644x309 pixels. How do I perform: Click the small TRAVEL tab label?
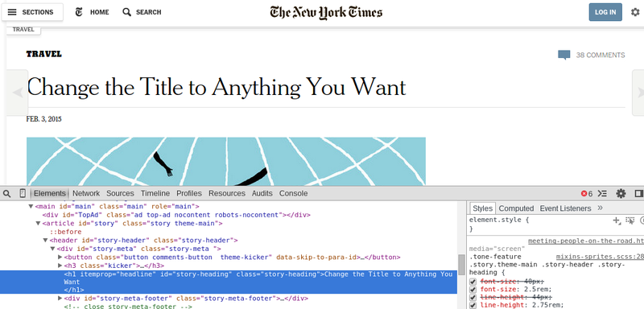point(23,30)
